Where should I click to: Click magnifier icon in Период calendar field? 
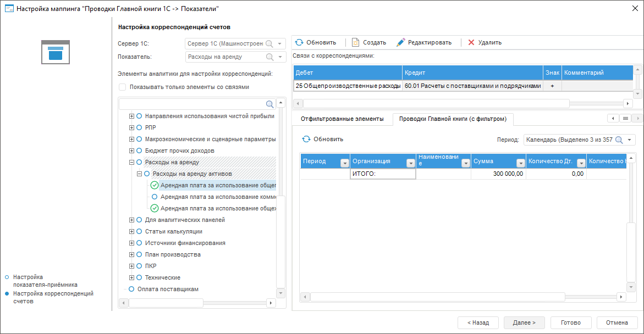tap(619, 140)
